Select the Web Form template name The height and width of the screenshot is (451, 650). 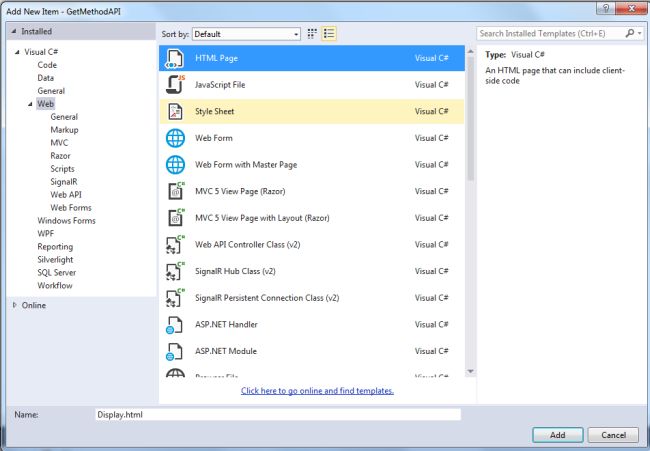214,138
